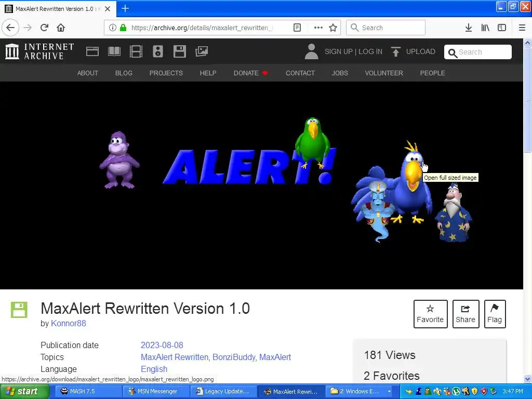Viewport: 532px width, 399px height.
Task: Open the PEOPLE menu item
Action: coord(433,73)
